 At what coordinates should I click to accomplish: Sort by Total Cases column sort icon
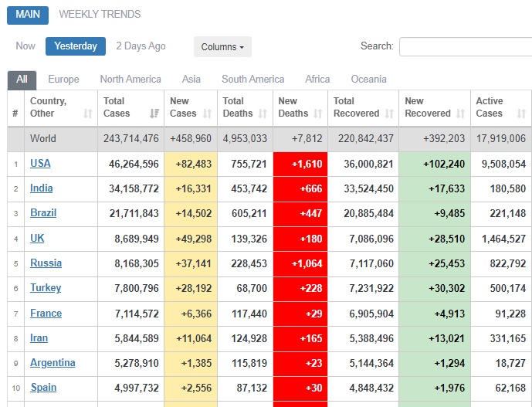154,114
